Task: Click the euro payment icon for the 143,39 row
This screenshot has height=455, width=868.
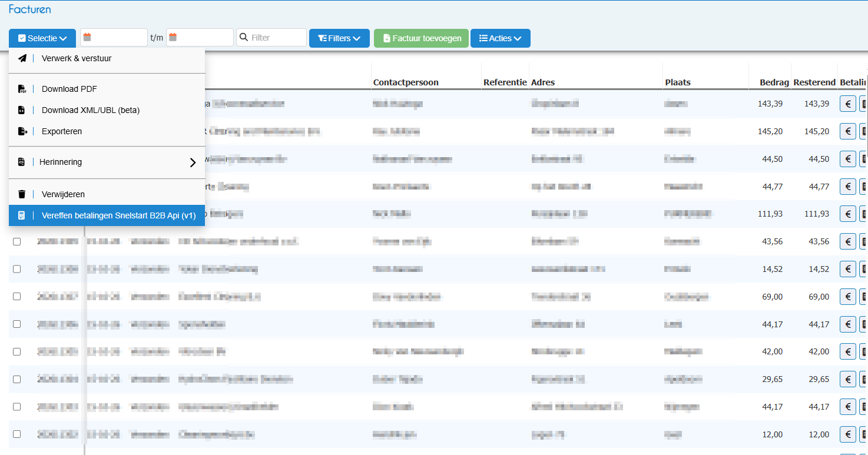Action: tap(847, 104)
